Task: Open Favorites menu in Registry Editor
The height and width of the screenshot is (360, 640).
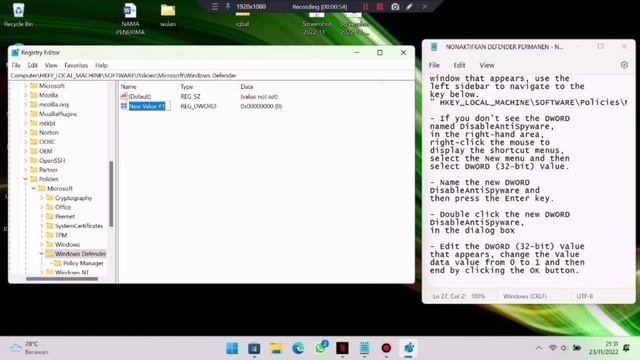Action: [76, 65]
